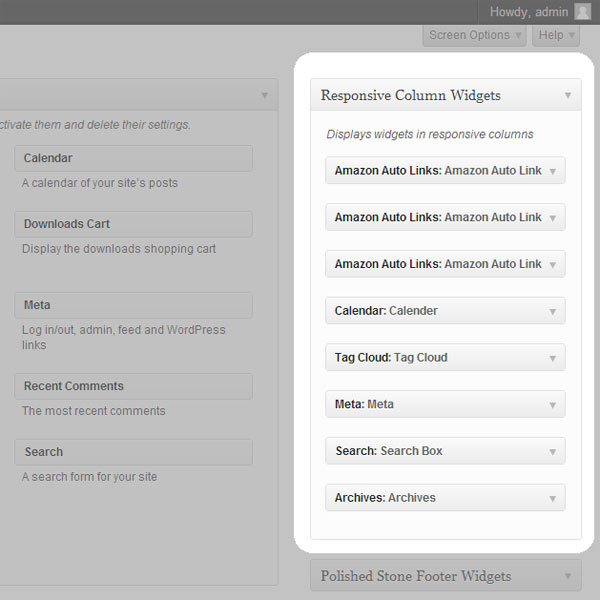Expand the second Amazon Auto Links widget
This screenshot has height=600, width=600.
[552, 218]
